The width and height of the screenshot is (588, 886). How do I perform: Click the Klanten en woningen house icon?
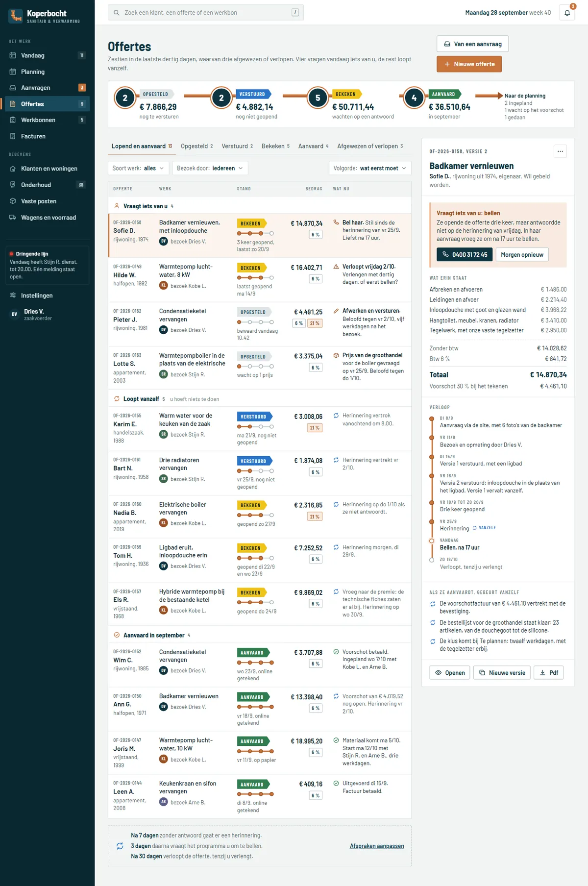[x=13, y=169]
